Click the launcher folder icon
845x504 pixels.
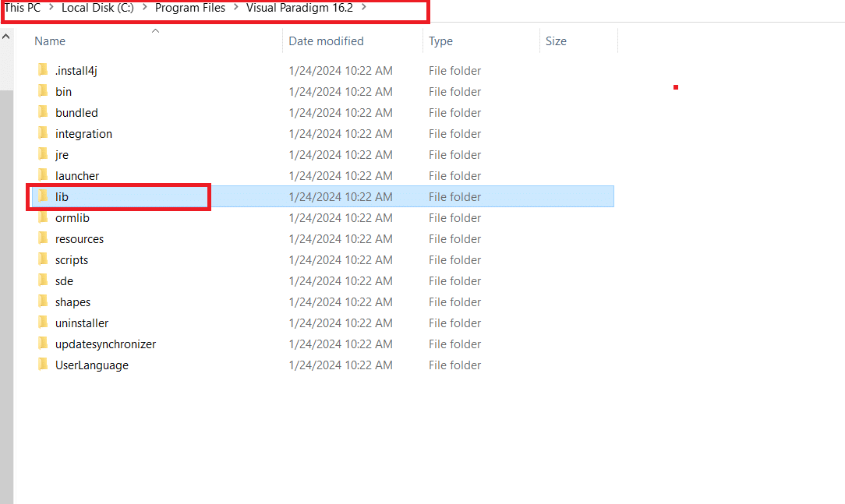pyautogui.click(x=43, y=175)
